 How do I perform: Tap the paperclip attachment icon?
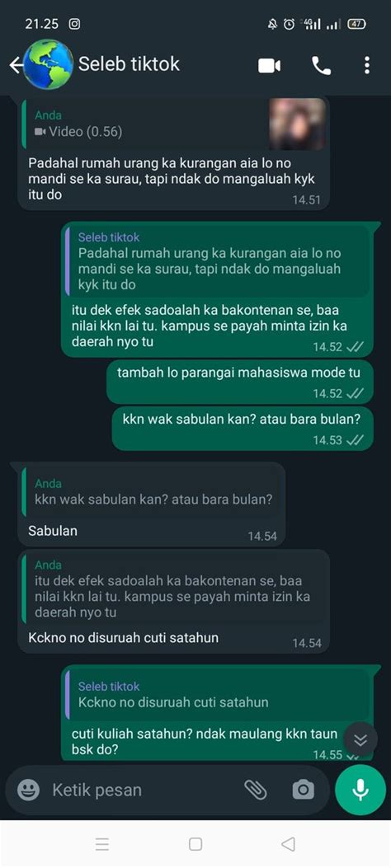tap(256, 790)
